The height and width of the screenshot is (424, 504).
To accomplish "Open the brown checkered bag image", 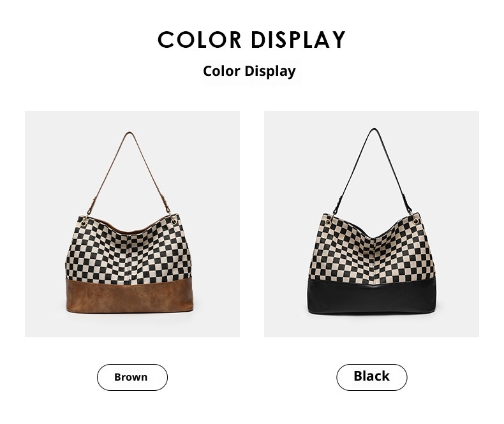I will tap(132, 224).
